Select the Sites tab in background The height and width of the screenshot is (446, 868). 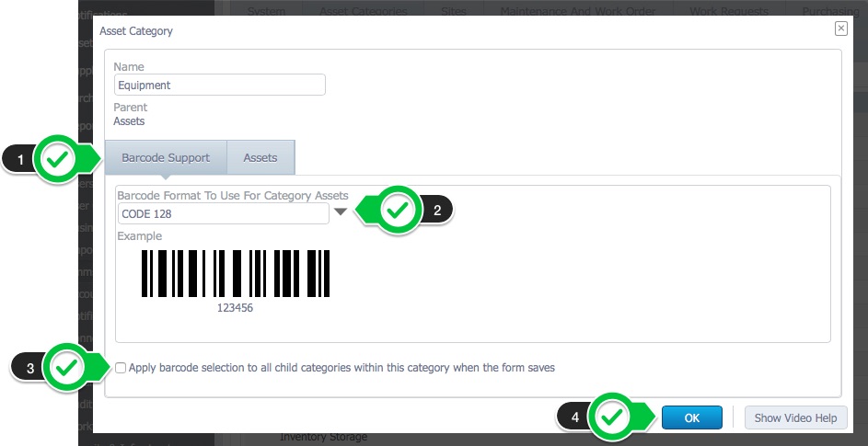[x=454, y=10]
